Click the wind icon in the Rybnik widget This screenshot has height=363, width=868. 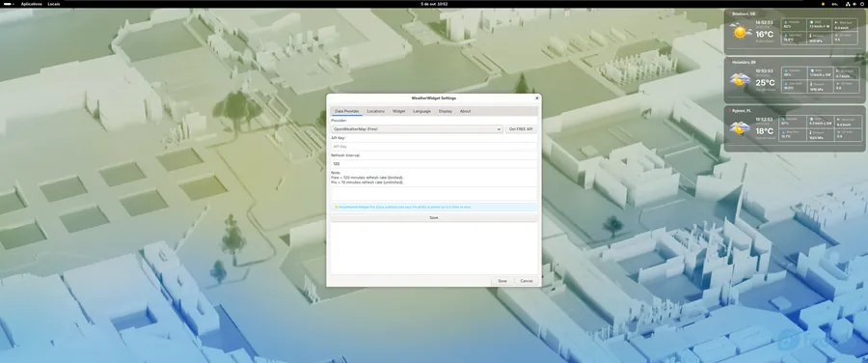click(811, 119)
